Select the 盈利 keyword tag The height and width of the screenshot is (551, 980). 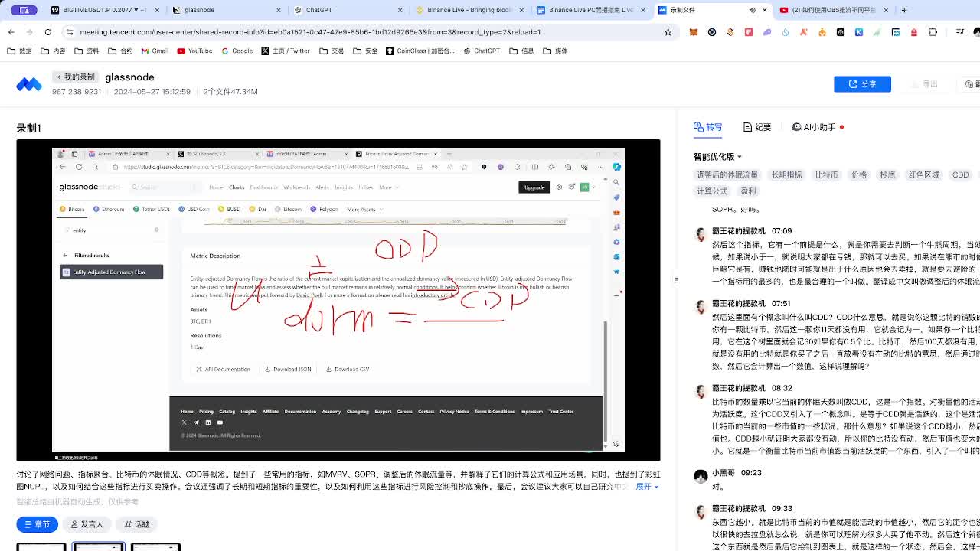point(748,191)
